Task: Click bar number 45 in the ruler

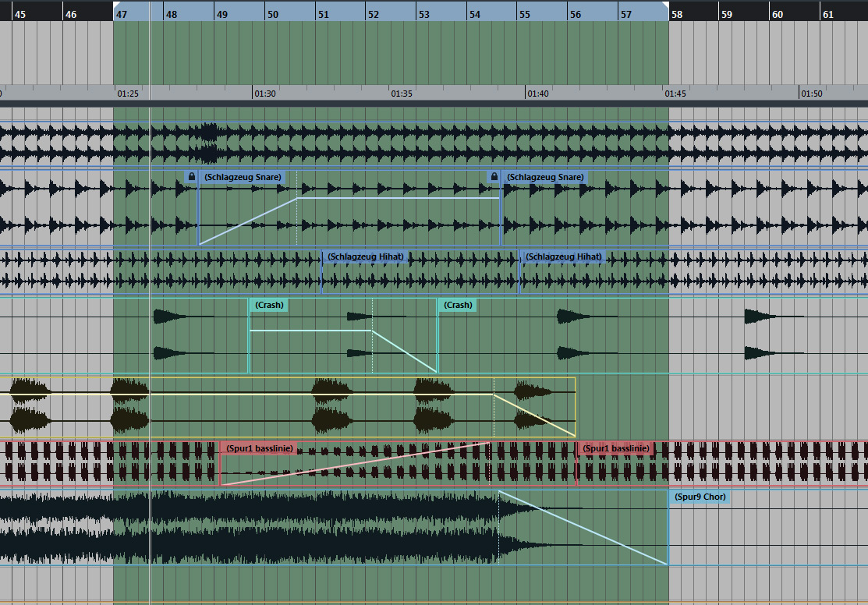Action: coord(20,14)
